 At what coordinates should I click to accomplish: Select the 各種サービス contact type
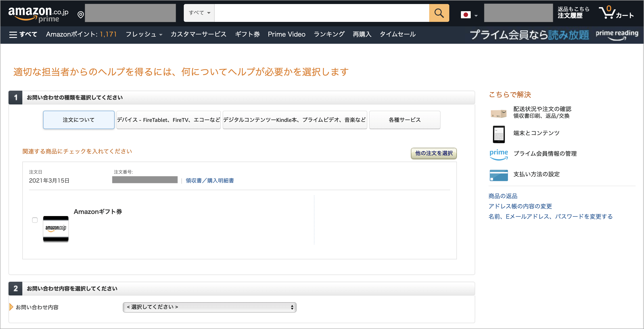[x=404, y=120]
